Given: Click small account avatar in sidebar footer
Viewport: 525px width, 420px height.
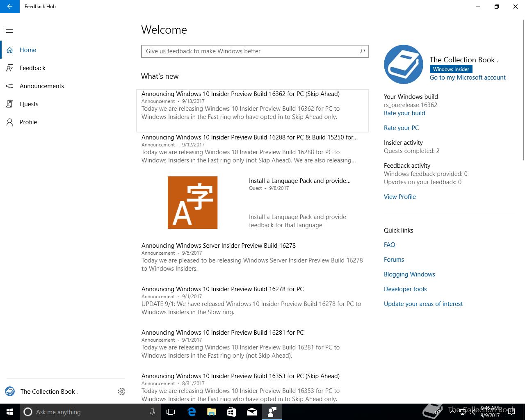Looking at the screenshot, I should 10,391.
